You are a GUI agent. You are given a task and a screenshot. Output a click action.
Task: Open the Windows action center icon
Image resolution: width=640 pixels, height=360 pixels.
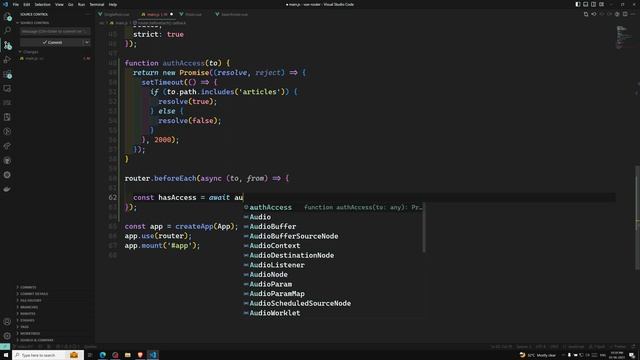tap(632, 355)
